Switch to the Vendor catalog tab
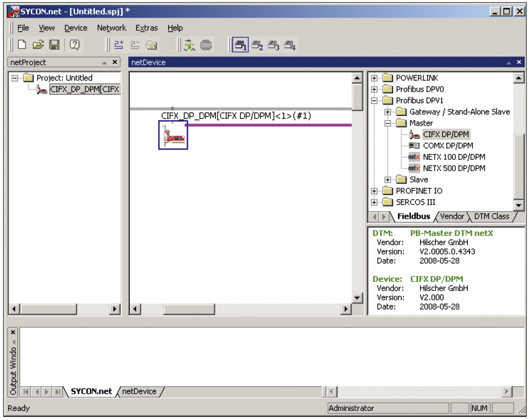Screen dimensions: 530x420 452,216
